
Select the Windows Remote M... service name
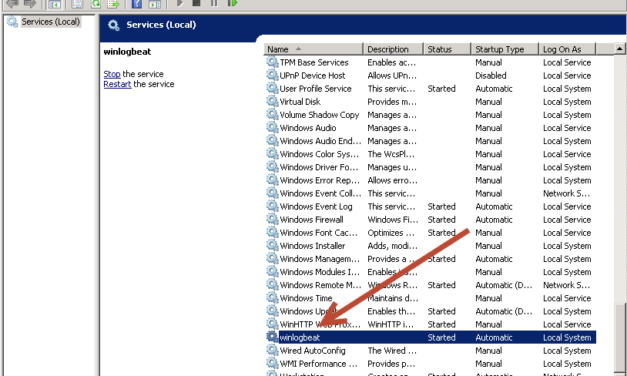pos(320,285)
